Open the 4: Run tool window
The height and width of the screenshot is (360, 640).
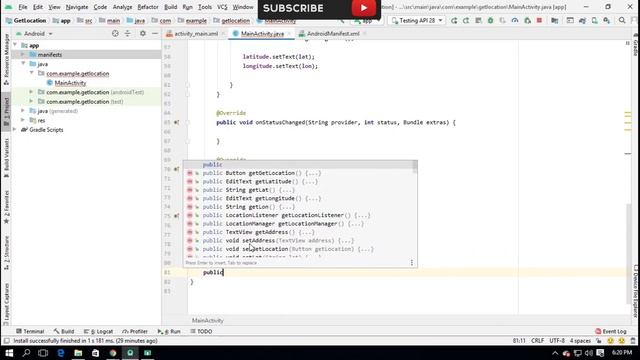[169, 331]
